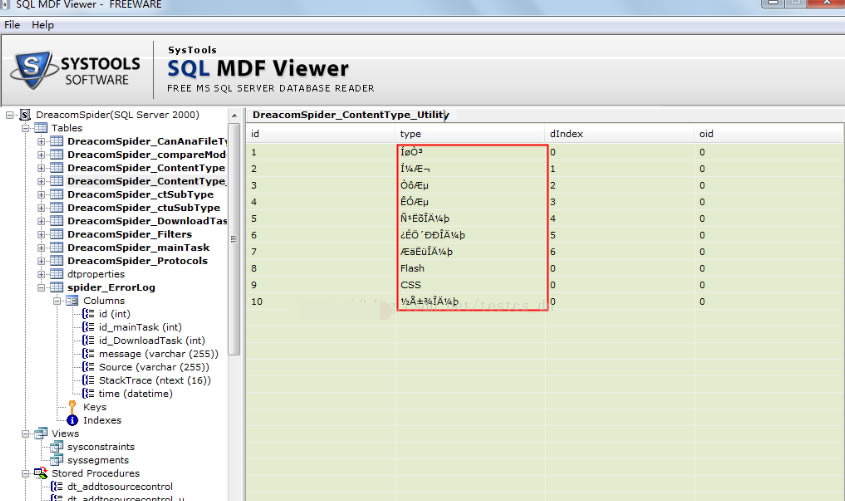Screen dimensions: 845x501
Task: Collapse the Views tree node
Action: click(26, 433)
